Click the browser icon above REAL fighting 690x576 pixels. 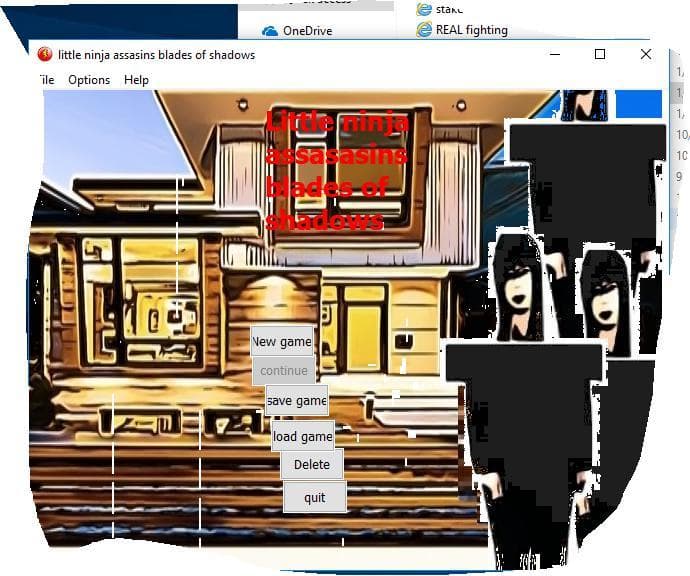click(424, 9)
